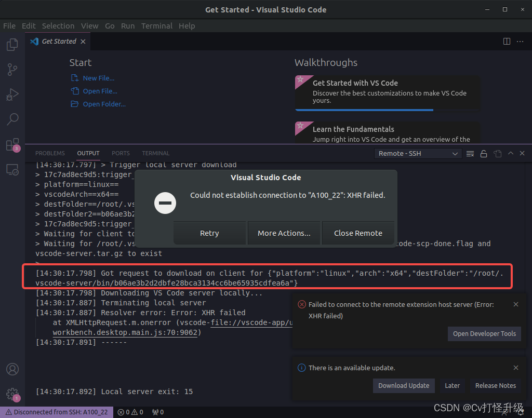
Task: Click the info icon in update notification
Action: click(302, 368)
